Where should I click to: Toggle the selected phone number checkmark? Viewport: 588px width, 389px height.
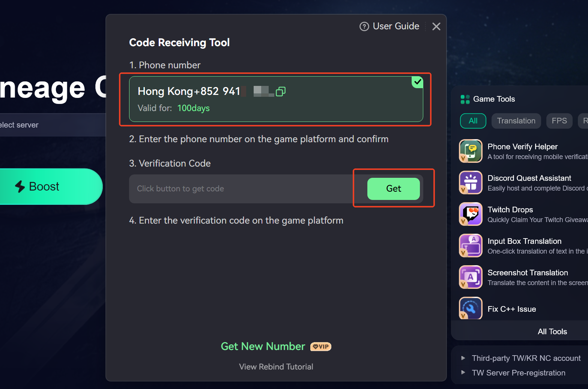tap(417, 82)
